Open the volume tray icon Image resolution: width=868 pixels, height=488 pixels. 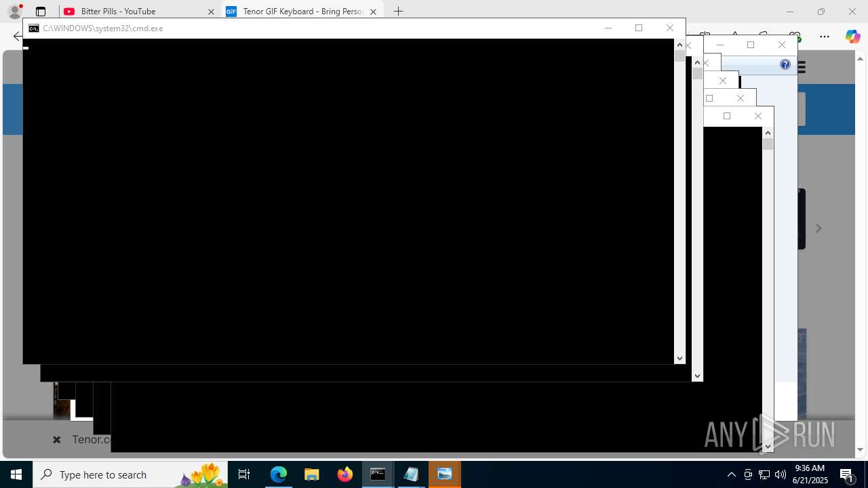click(x=781, y=474)
